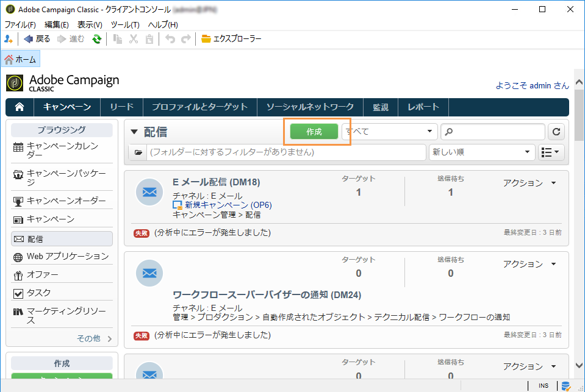Open E メール配信 (DM18) delivery
585x392 pixels.
coord(217,182)
